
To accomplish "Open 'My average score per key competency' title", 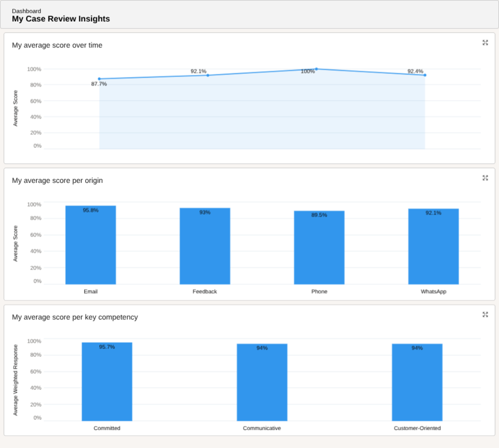I will click(75, 317).
